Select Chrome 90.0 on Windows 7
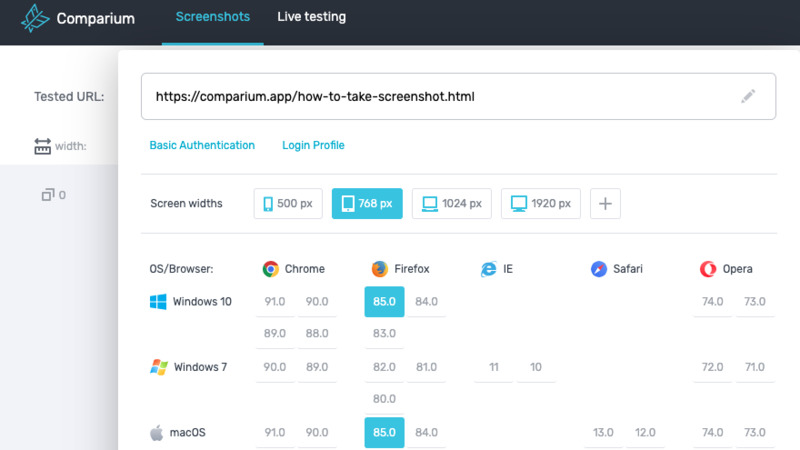Screen dimensions: 800x450 [274, 367]
